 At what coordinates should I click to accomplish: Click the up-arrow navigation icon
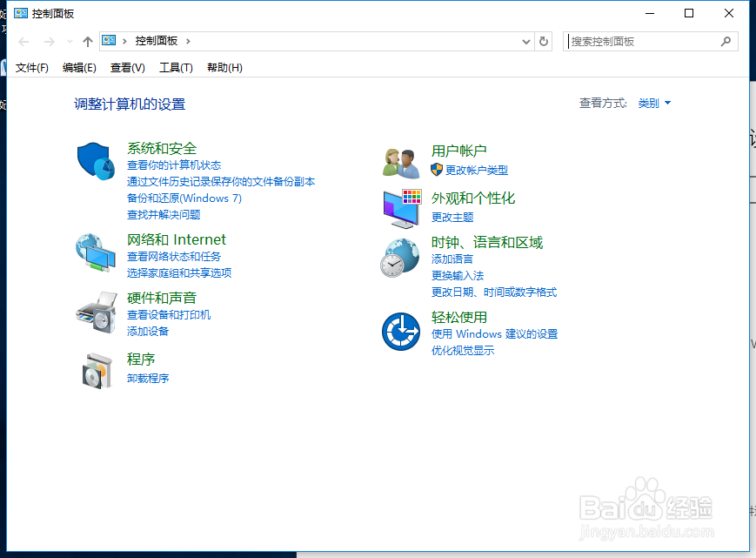(x=88, y=40)
